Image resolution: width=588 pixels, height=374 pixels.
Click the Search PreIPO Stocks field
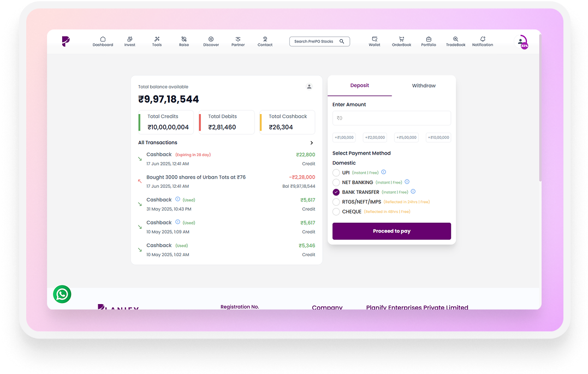pos(319,41)
